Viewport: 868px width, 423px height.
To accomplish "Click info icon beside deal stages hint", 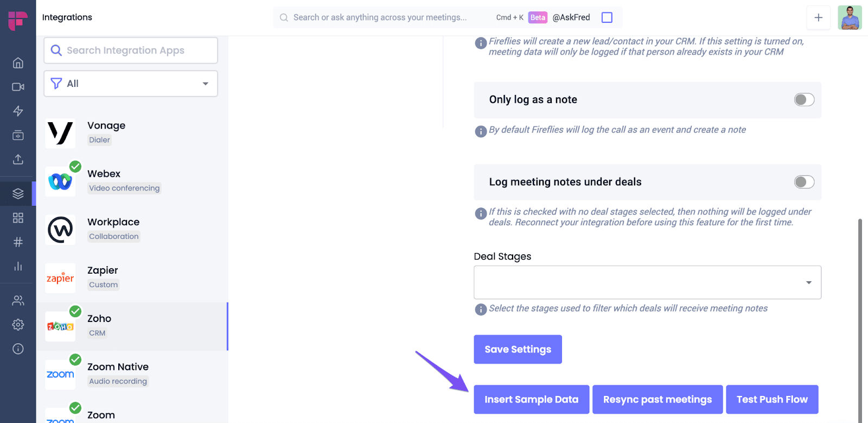I will [481, 310].
